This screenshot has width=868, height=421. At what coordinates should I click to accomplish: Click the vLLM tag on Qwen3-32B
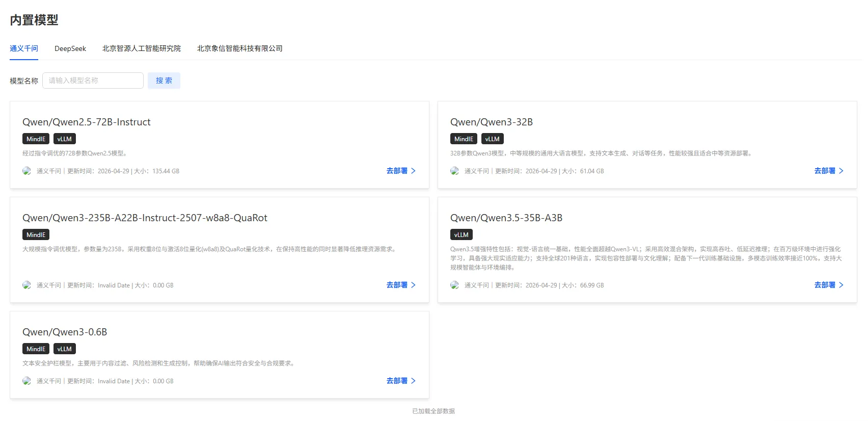(x=493, y=139)
